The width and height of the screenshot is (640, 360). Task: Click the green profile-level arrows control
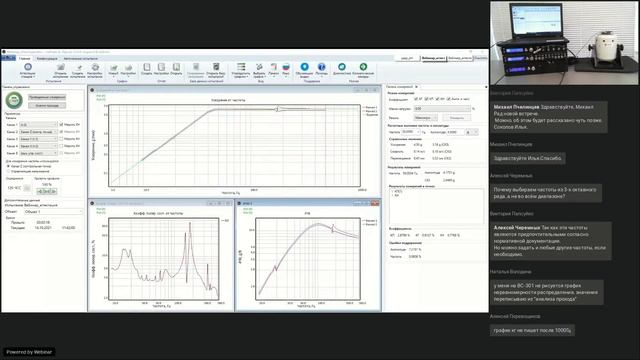47,191
